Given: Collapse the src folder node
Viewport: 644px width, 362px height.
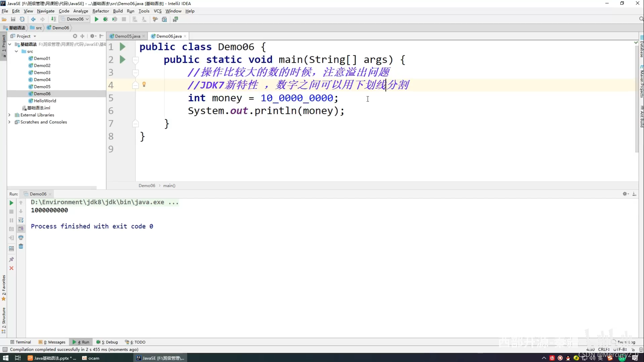Looking at the screenshot, I should 16,51.
